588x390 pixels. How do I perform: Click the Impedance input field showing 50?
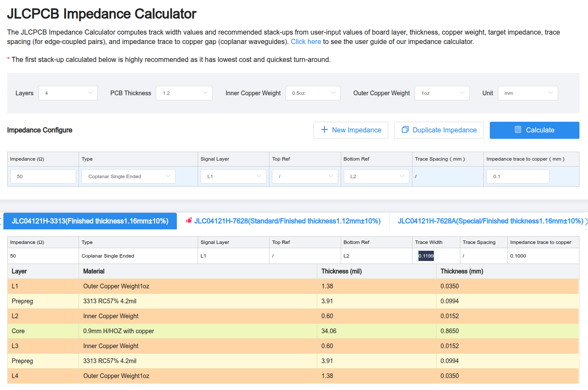click(x=43, y=176)
